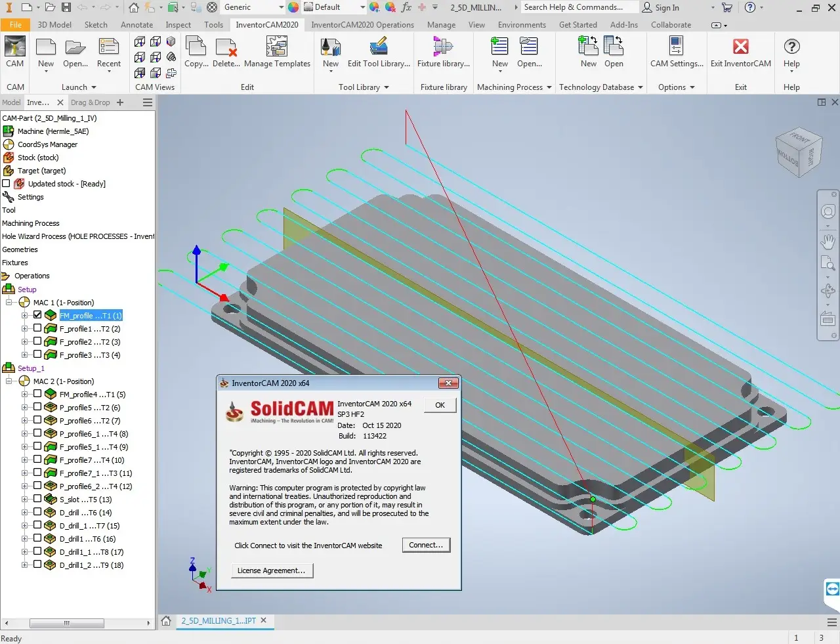This screenshot has height=644, width=840.
Task: Expand the P_profile5 ...T2 (6) tree node
Action: [25, 407]
